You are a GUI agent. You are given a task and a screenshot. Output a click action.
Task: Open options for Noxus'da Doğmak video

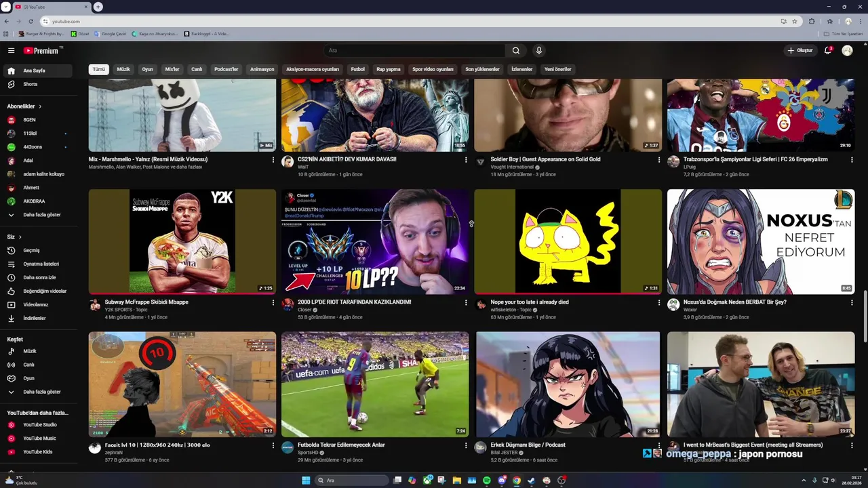(x=852, y=302)
